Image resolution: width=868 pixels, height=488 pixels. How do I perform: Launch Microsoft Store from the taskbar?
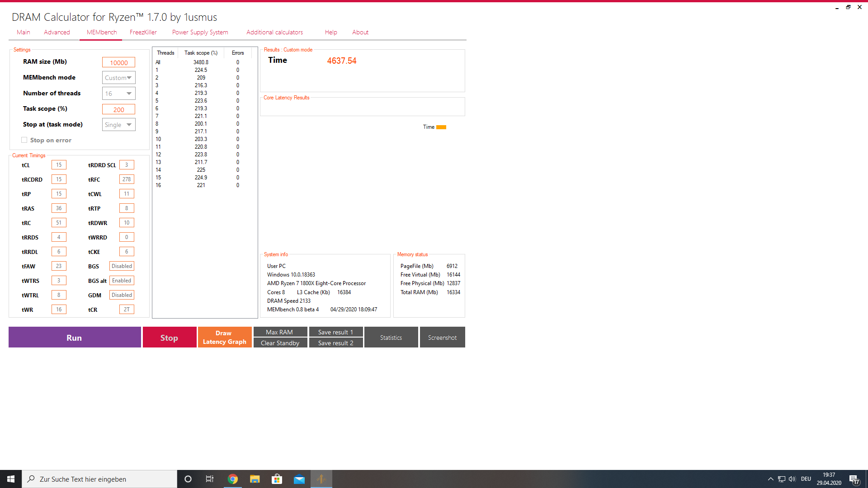click(x=277, y=479)
